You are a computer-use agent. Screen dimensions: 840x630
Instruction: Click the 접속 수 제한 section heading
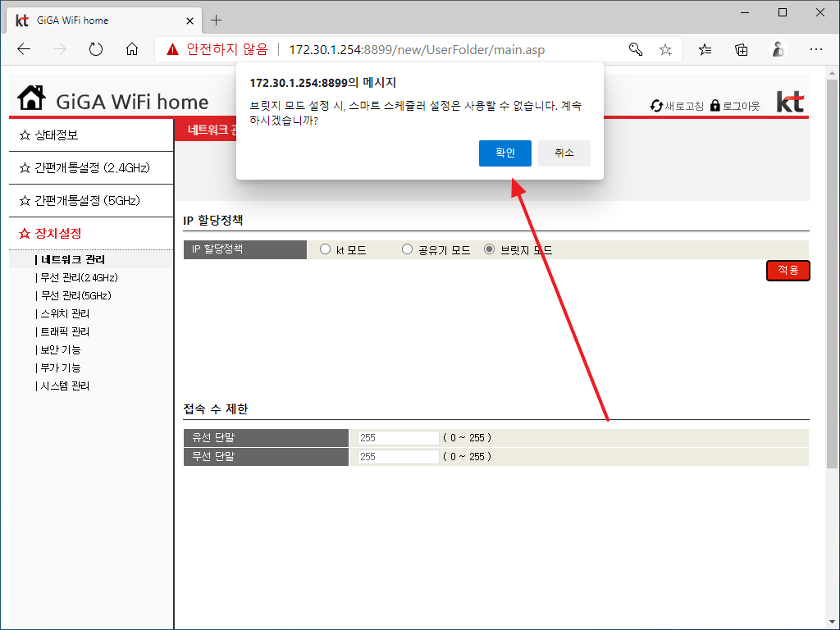tap(216, 409)
